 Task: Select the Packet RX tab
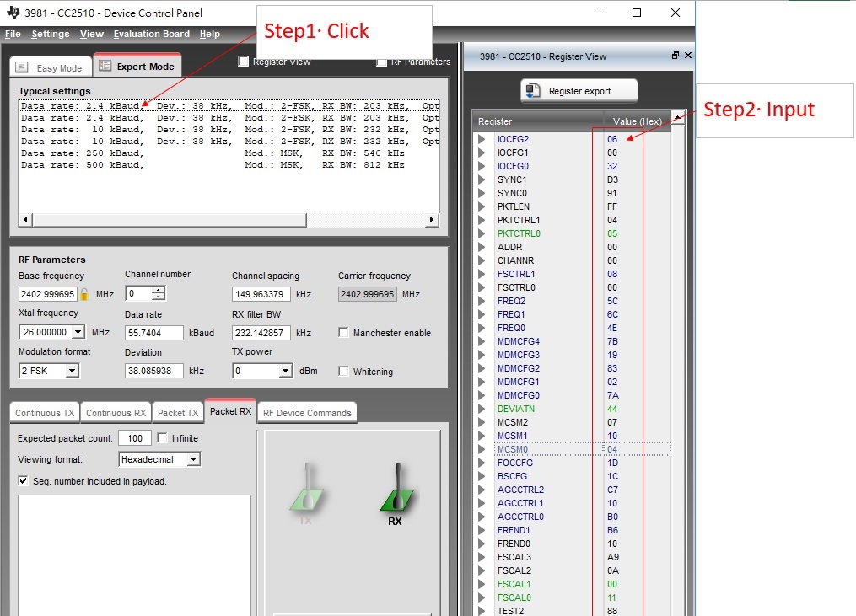tap(230, 411)
